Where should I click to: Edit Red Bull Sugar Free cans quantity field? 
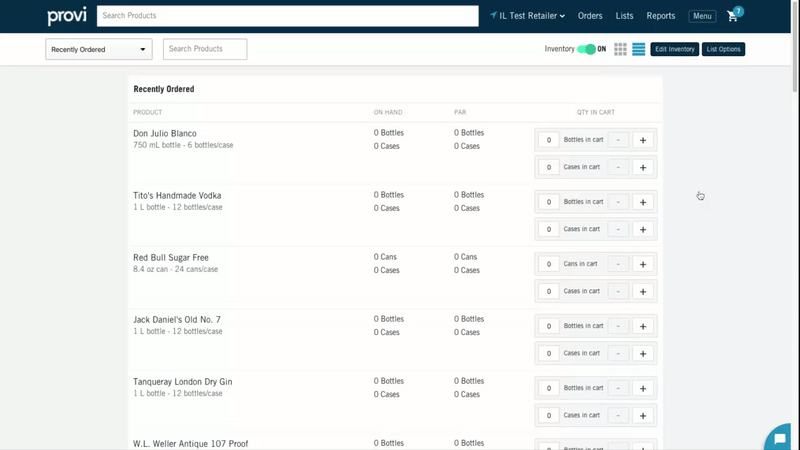(x=548, y=264)
